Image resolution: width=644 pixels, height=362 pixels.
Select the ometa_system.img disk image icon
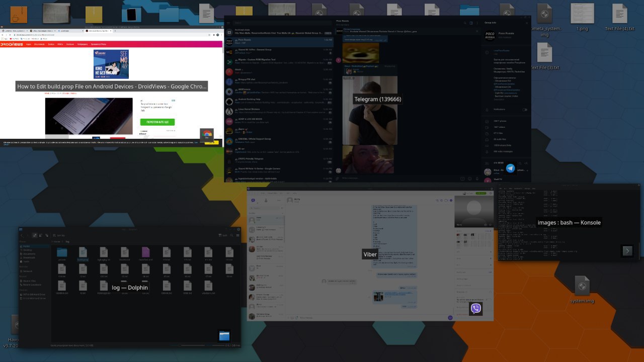[x=545, y=21]
